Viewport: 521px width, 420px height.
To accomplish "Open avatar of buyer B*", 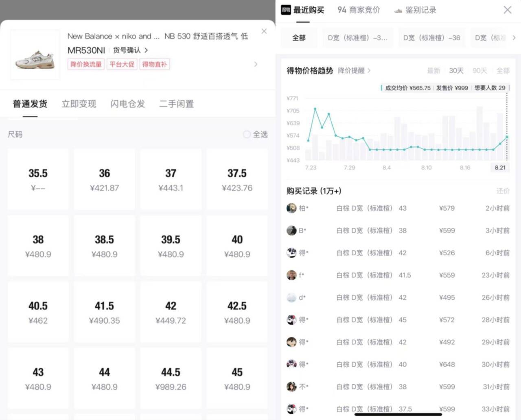I will (x=291, y=231).
